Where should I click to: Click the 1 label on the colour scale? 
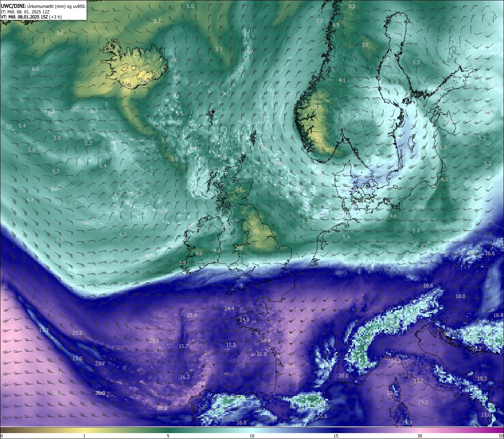[84, 436]
